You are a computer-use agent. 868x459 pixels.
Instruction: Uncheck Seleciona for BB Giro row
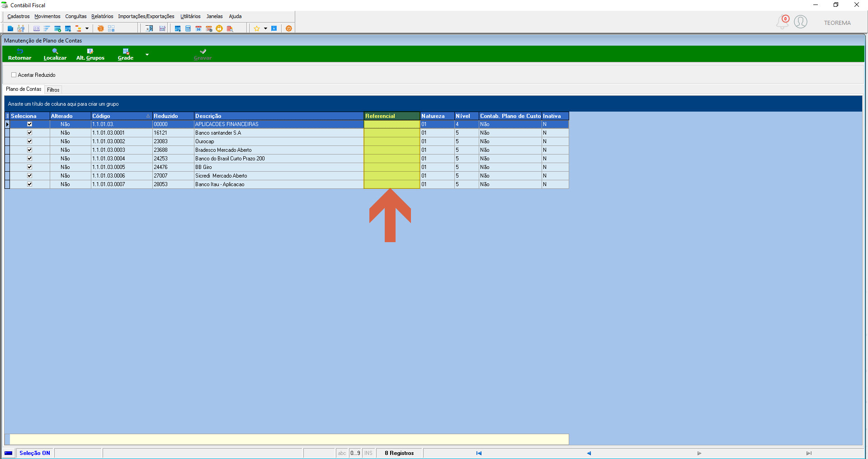(x=30, y=167)
